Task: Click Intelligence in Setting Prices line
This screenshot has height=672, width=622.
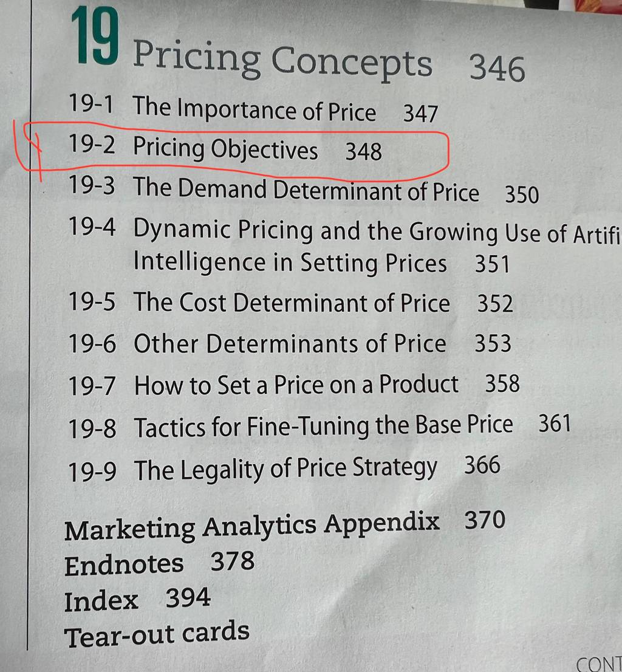Action: coord(290,262)
